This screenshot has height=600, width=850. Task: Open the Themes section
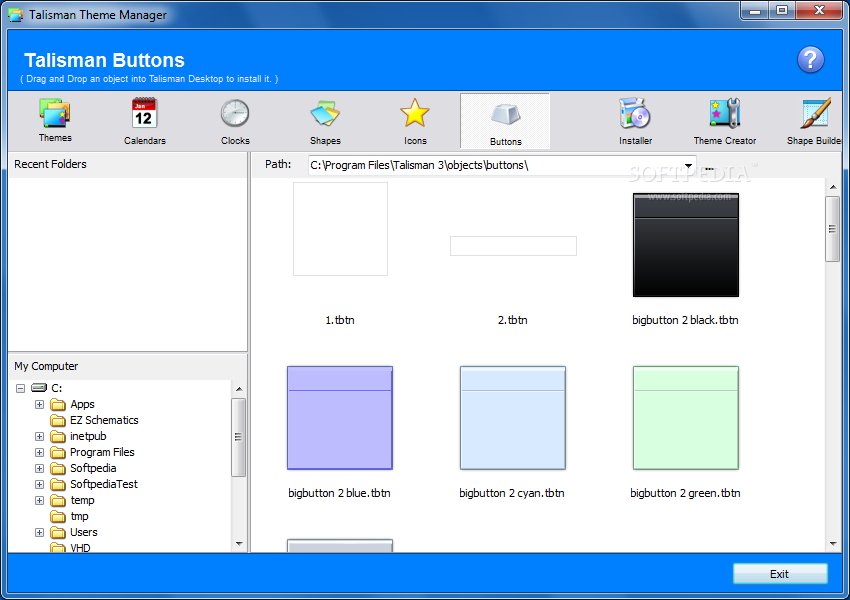(55, 120)
